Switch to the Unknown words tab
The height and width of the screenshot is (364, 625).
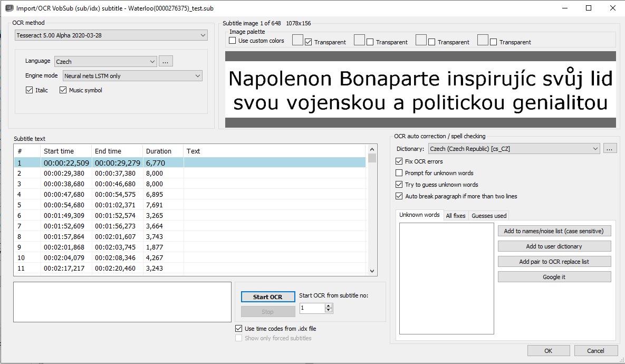(419, 215)
